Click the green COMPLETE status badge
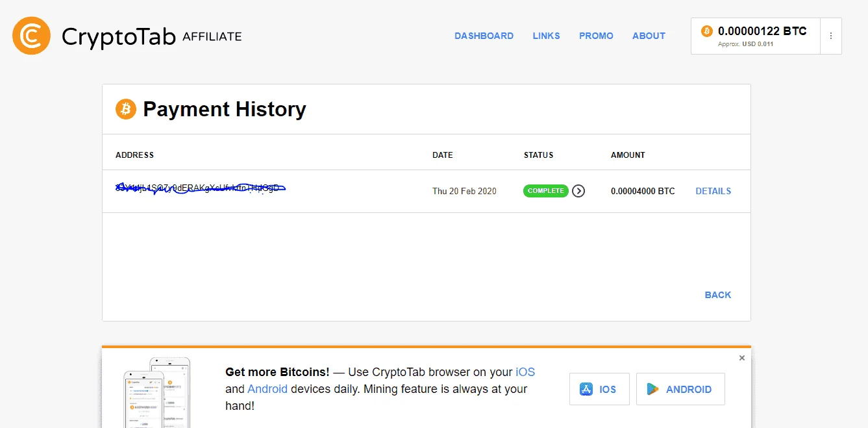 546,191
